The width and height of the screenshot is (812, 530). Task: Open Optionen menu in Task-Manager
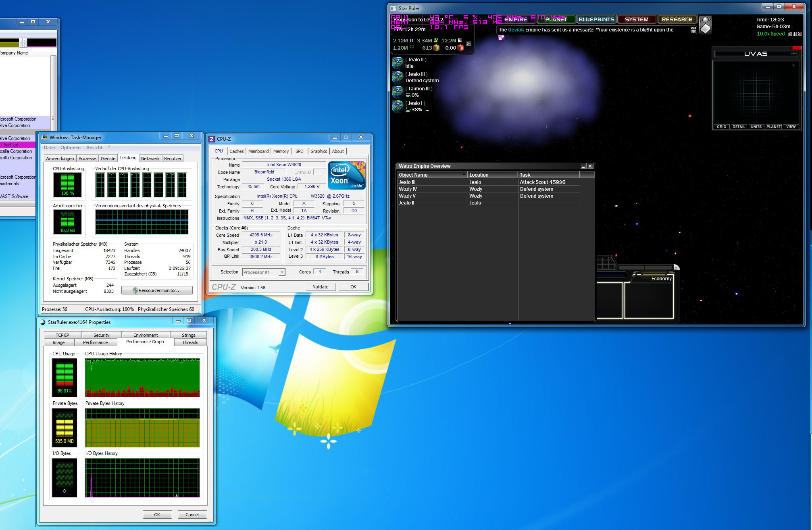tap(71, 148)
